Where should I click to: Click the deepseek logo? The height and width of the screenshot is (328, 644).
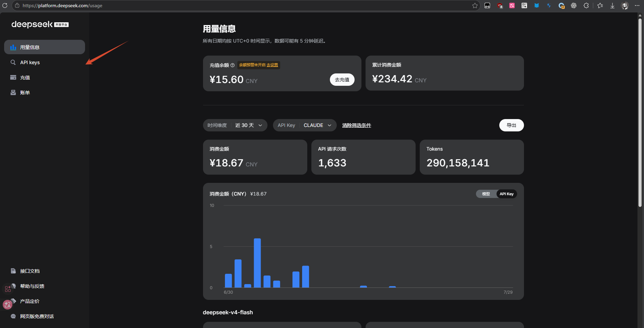click(x=40, y=24)
